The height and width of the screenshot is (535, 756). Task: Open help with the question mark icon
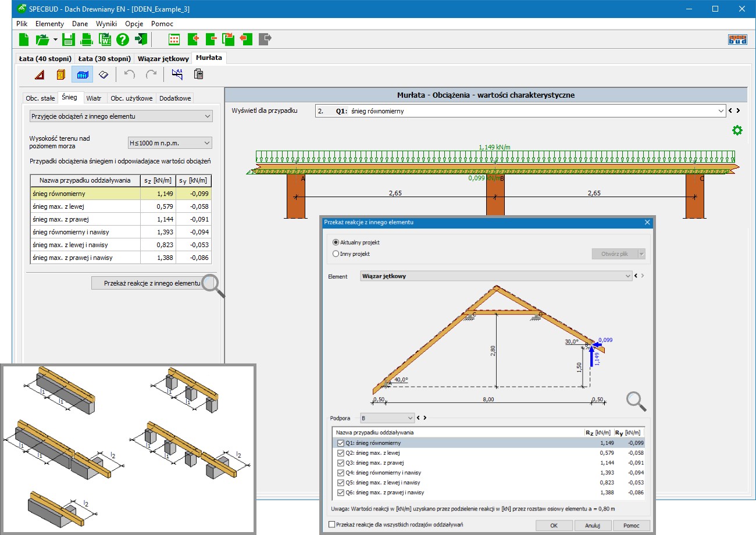coord(122,40)
